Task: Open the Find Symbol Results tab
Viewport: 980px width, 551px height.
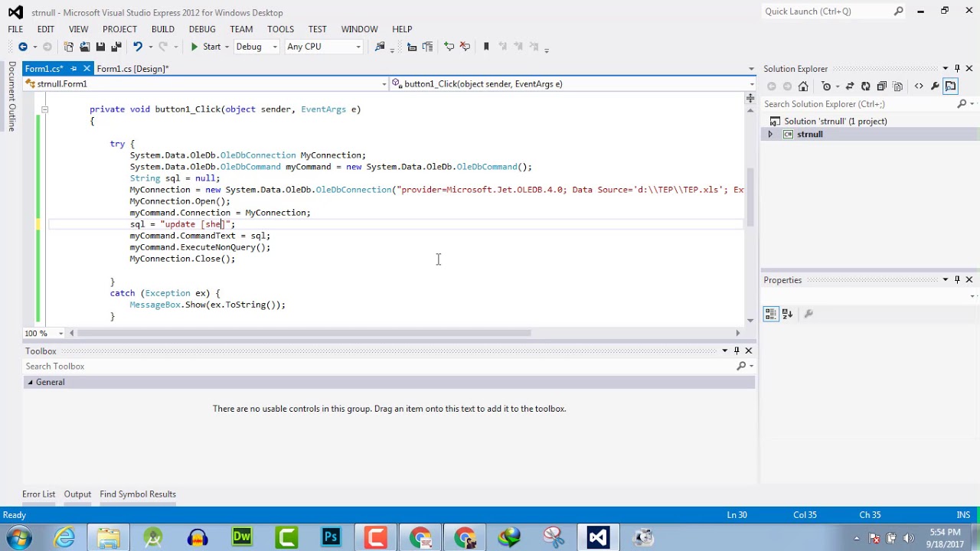Action: click(138, 494)
